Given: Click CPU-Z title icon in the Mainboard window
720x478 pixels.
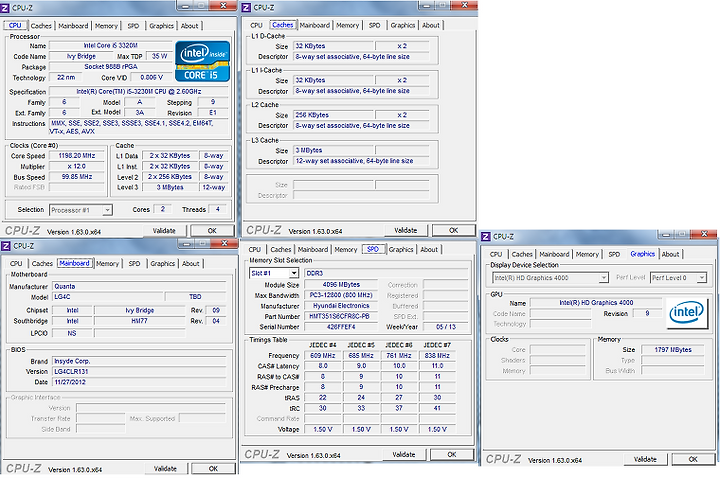Looking at the screenshot, I should (6, 246).
